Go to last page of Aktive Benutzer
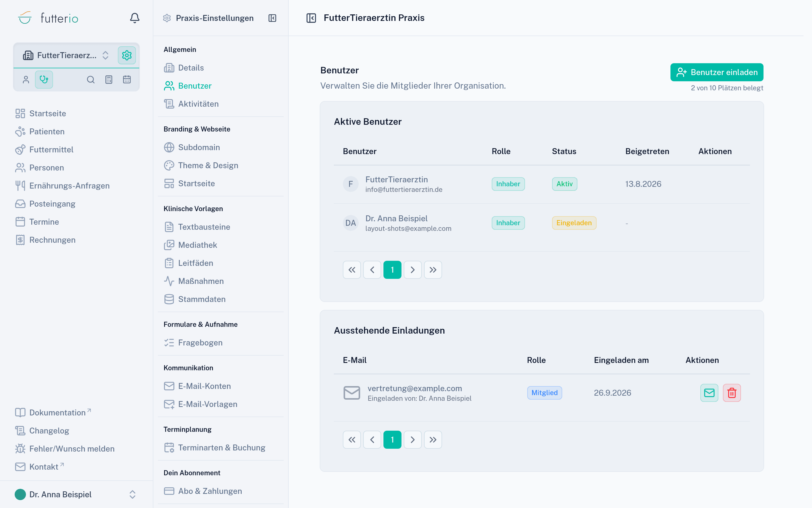Screen dimensions: 812x508 pyautogui.click(x=433, y=270)
